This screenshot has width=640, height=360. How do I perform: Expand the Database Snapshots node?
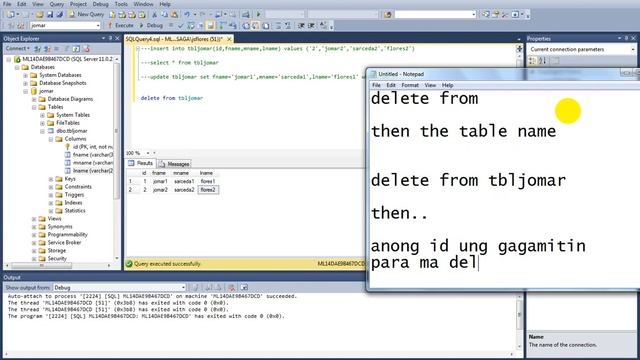pyautogui.click(x=25, y=83)
